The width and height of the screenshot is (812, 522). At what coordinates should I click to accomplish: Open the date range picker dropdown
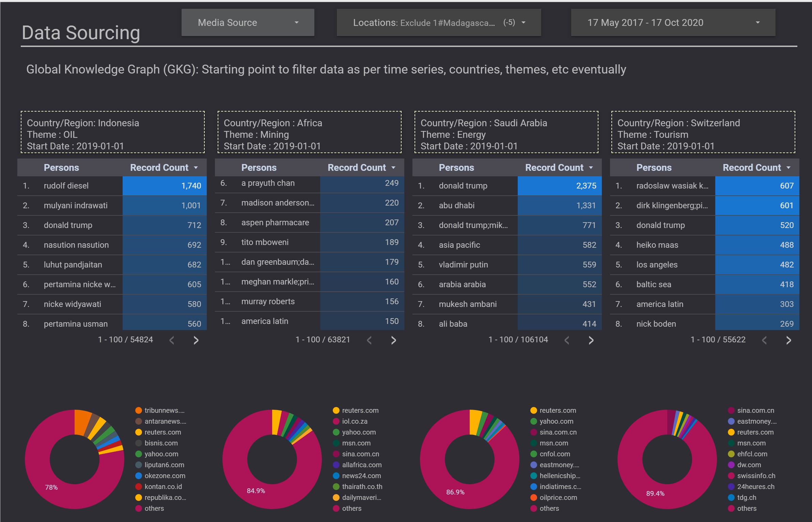[673, 22]
